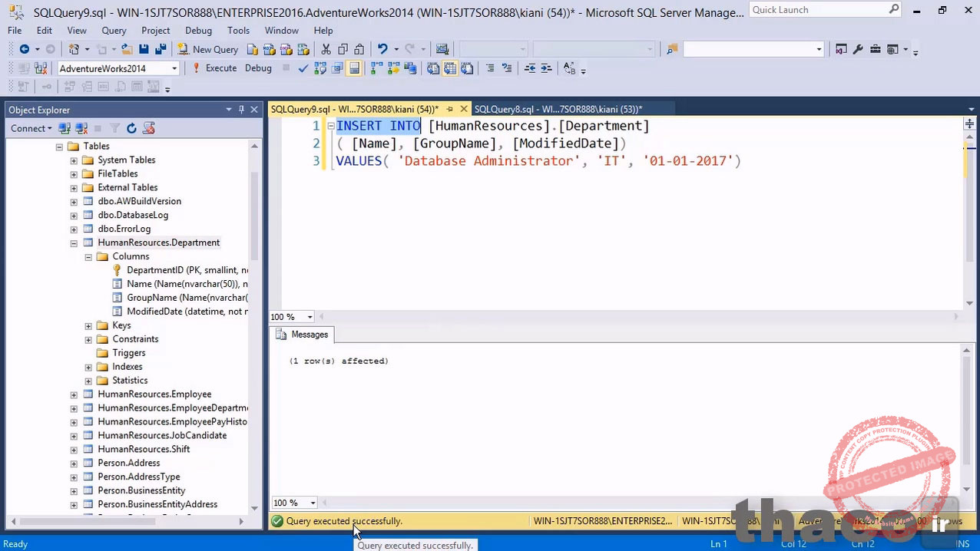Open the Properties wrench icon
This screenshot has height=551, width=980.
point(858,49)
